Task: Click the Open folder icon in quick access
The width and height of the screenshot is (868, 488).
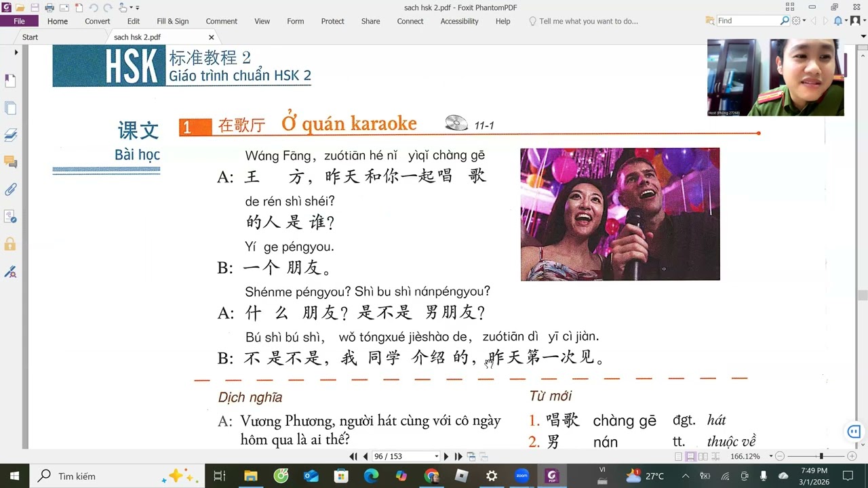Action: pos(20,7)
